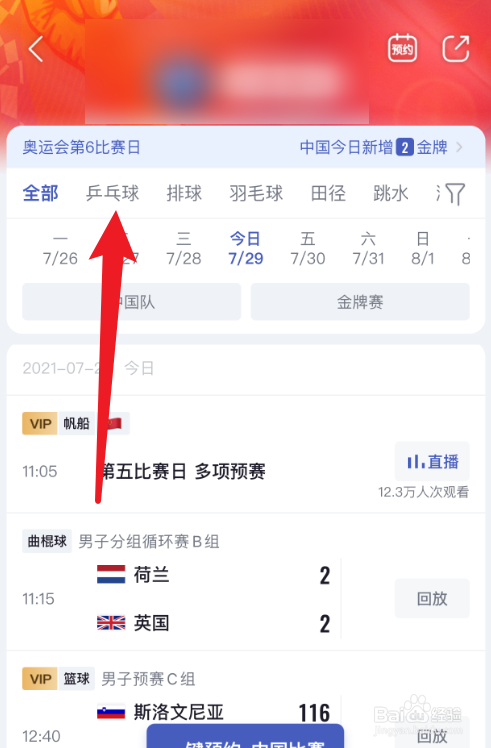The width and height of the screenshot is (491, 748).
Task: Select the 乒乓球 tab
Action: click(x=113, y=193)
